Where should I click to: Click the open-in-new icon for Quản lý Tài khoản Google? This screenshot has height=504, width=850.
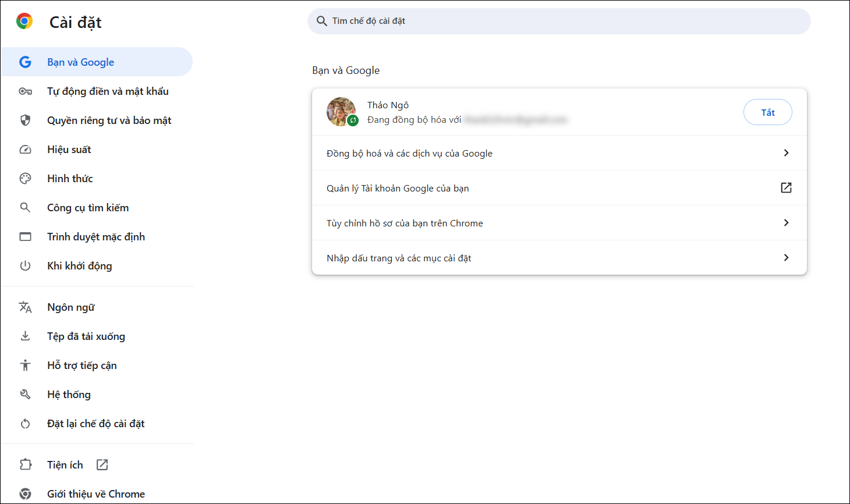786,187
